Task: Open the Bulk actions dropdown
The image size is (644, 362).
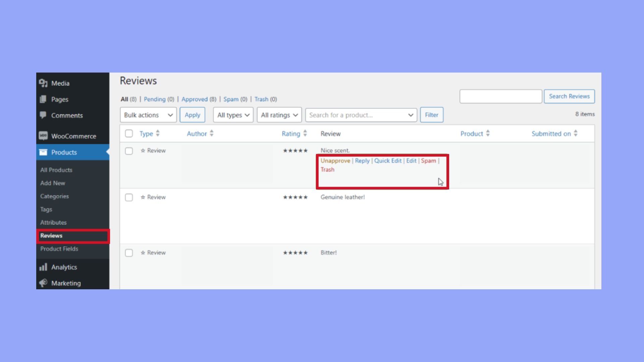Action: 148,115
